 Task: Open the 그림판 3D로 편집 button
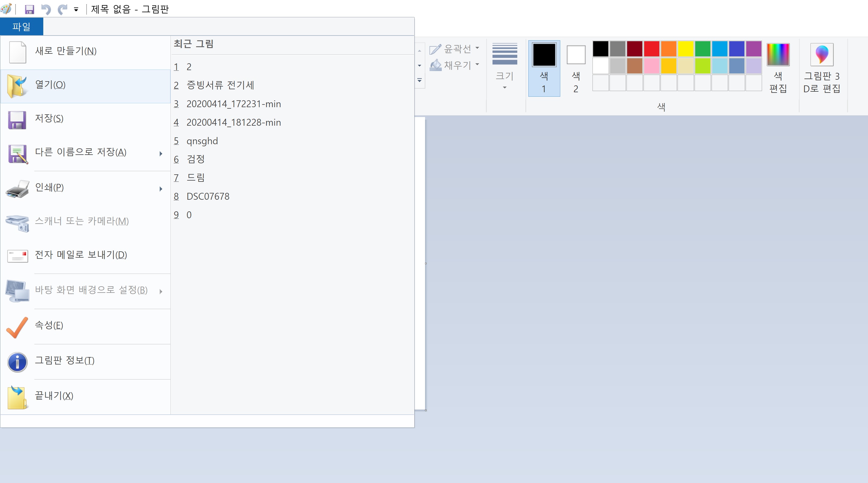pos(821,68)
